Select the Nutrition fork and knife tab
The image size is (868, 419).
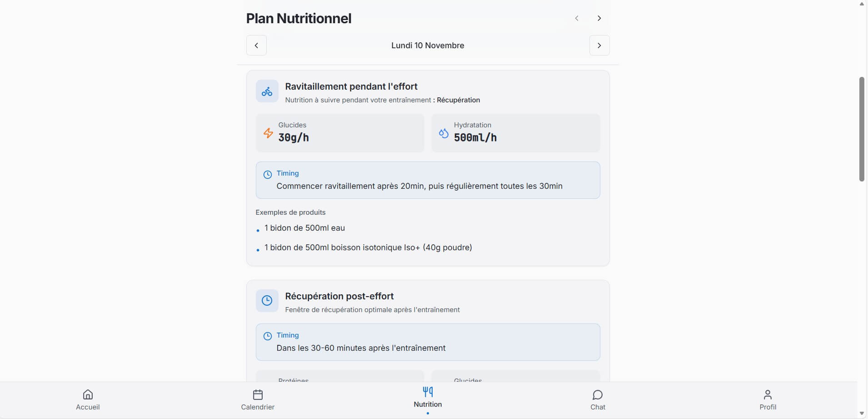[x=428, y=397]
